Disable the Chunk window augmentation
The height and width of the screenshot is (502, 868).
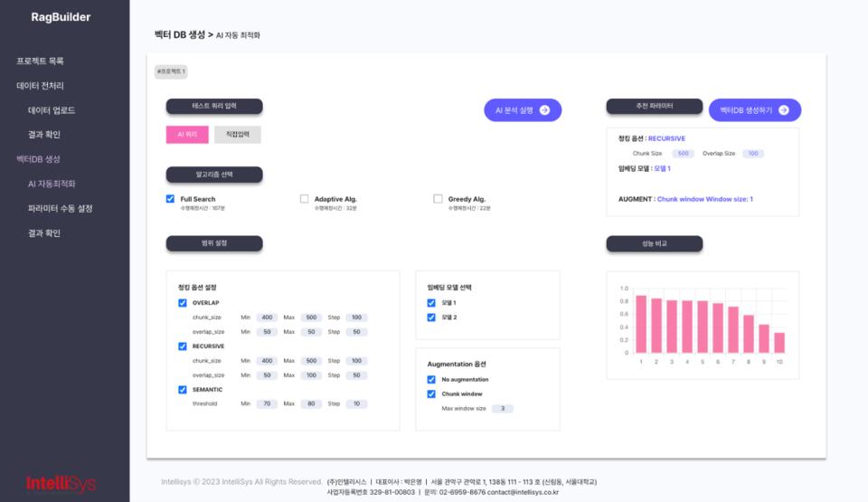click(x=431, y=394)
